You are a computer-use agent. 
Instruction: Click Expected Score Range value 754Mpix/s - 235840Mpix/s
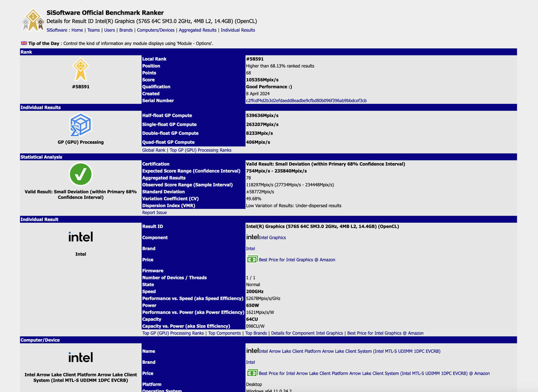tap(277, 171)
